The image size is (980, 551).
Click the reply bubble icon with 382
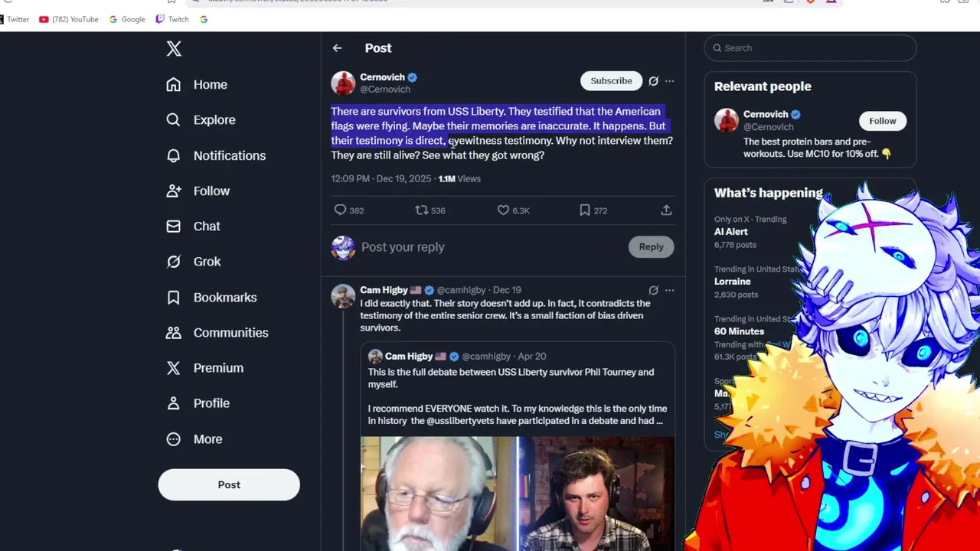pos(341,210)
